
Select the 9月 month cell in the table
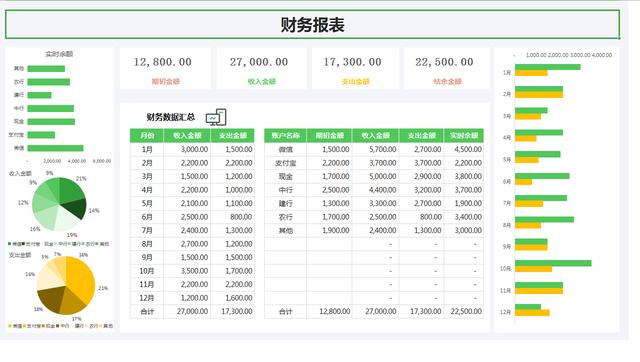point(147,258)
